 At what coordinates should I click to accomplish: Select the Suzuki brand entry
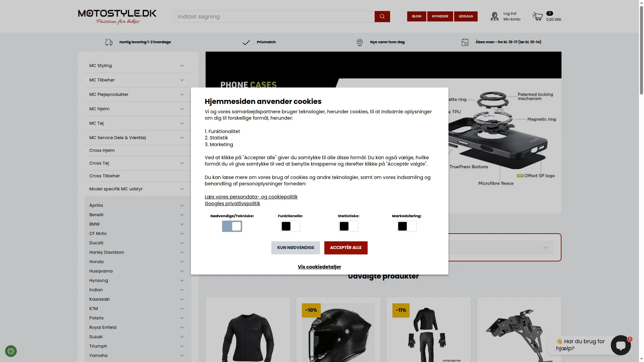pos(96,337)
